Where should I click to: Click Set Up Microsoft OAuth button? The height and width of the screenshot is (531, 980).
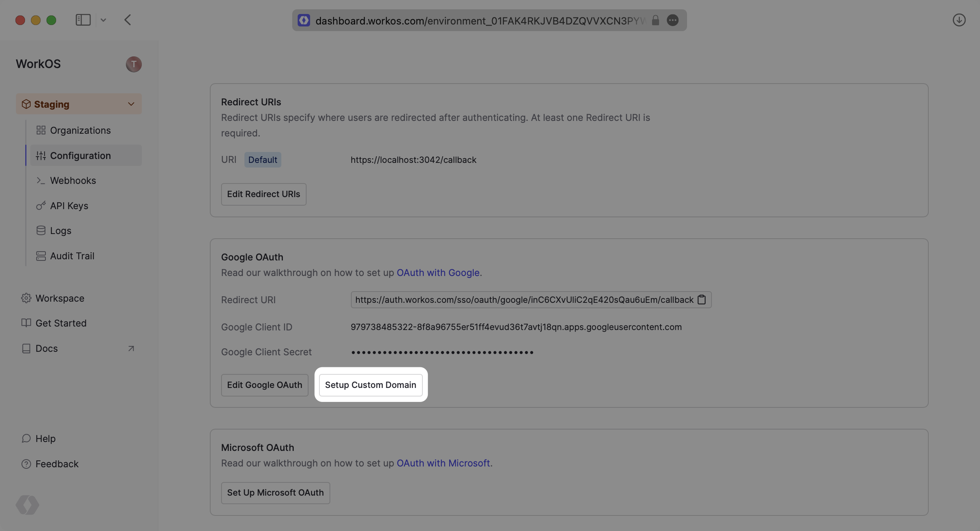275,493
